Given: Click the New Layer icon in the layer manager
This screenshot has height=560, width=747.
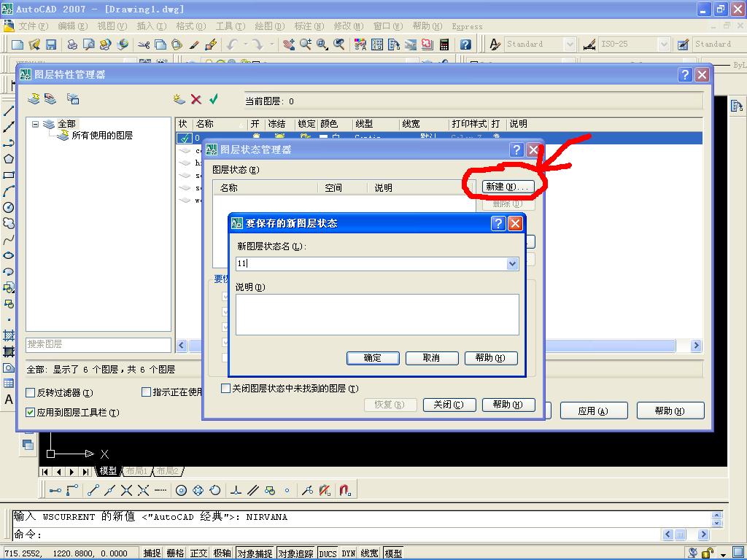Looking at the screenshot, I should pyautogui.click(x=179, y=98).
